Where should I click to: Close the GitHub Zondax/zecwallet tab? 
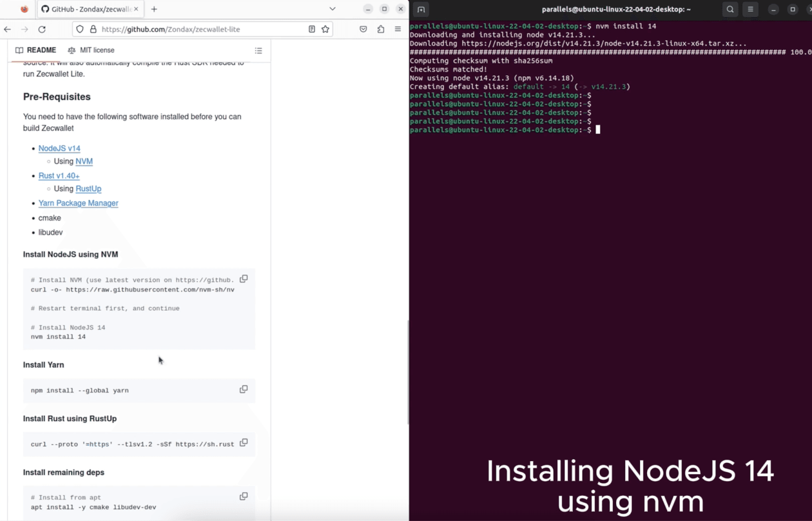[136, 9]
